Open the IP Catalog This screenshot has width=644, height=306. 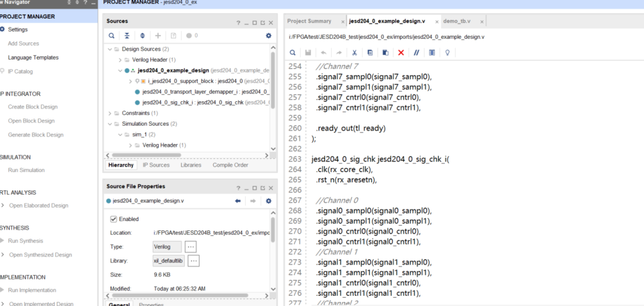pyautogui.click(x=20, y=71)
